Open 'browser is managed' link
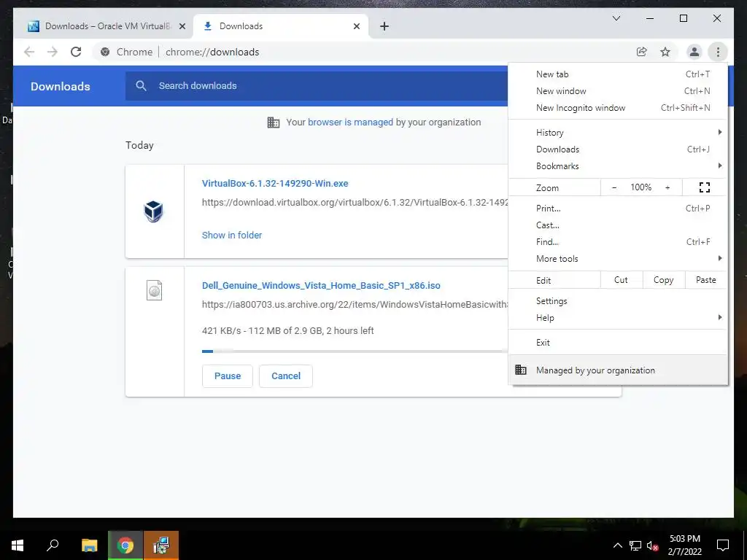 click(x=350, y=122)
